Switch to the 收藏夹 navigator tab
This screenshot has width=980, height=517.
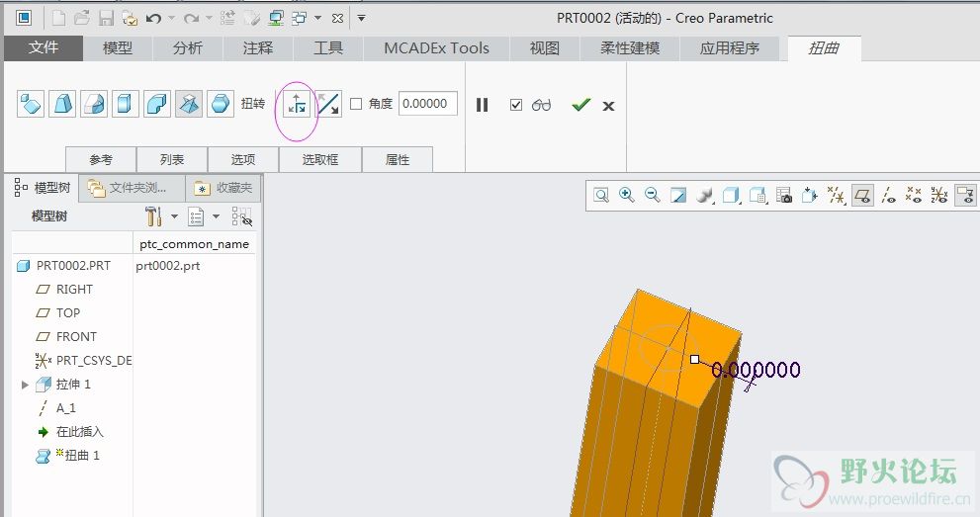223,188
